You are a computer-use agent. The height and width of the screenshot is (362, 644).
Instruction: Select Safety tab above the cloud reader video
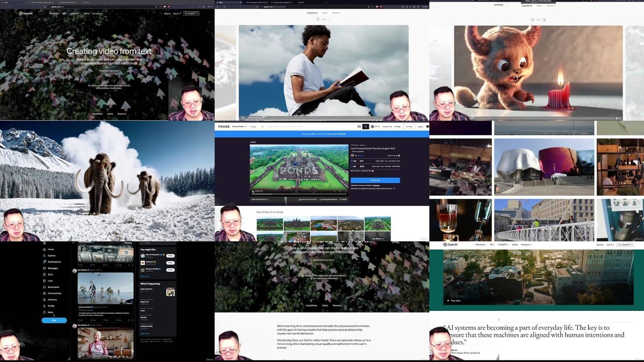[x=325, y=13]
